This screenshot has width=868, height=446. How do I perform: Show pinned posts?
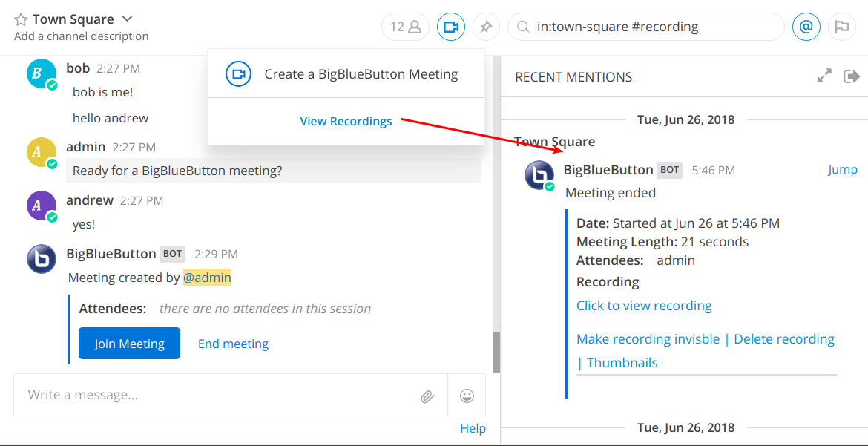click(486, 27)
